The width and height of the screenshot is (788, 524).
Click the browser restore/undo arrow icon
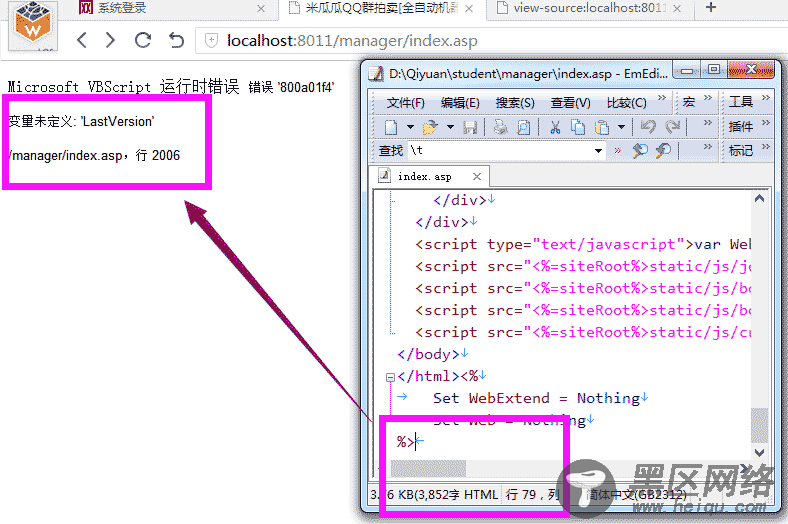(176, 40)
